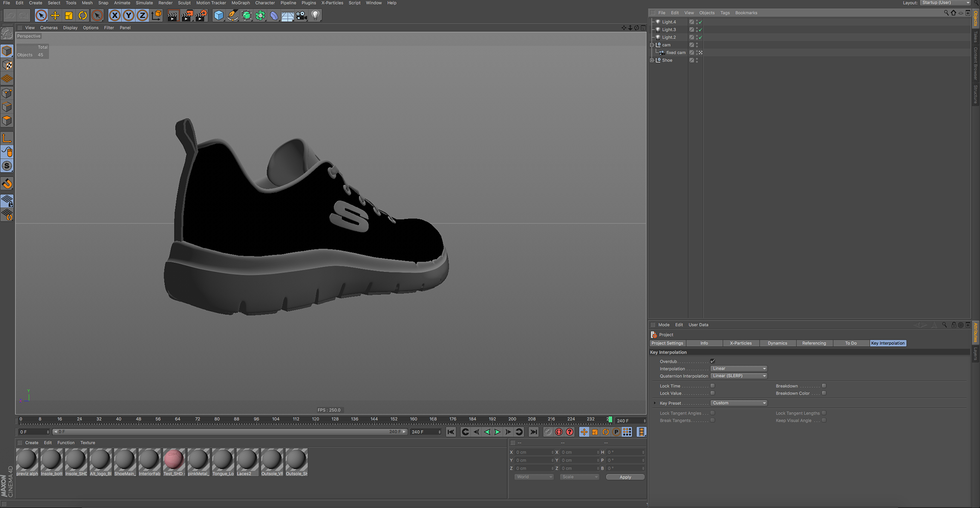Open the Subdivision Surface generator icon
This screenshot has height=508, width=980.
247,15
